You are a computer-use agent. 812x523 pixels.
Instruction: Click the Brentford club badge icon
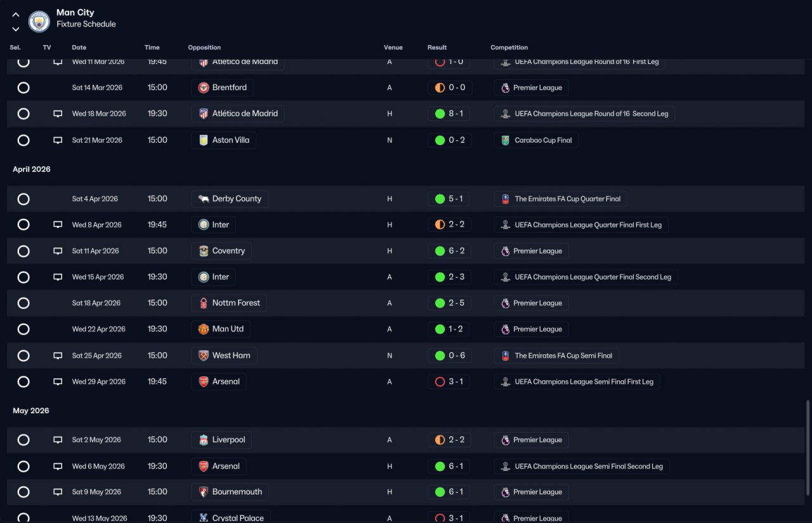[x=204, y=88]
